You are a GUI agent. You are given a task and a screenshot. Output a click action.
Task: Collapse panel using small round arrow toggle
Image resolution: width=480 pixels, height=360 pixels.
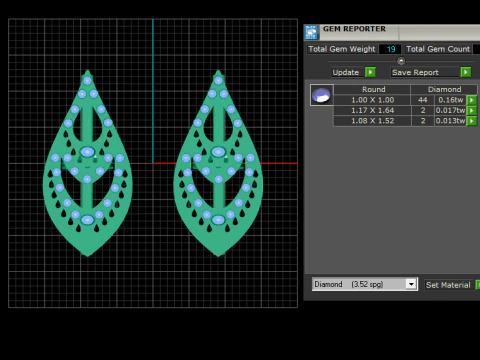point(401,61)
